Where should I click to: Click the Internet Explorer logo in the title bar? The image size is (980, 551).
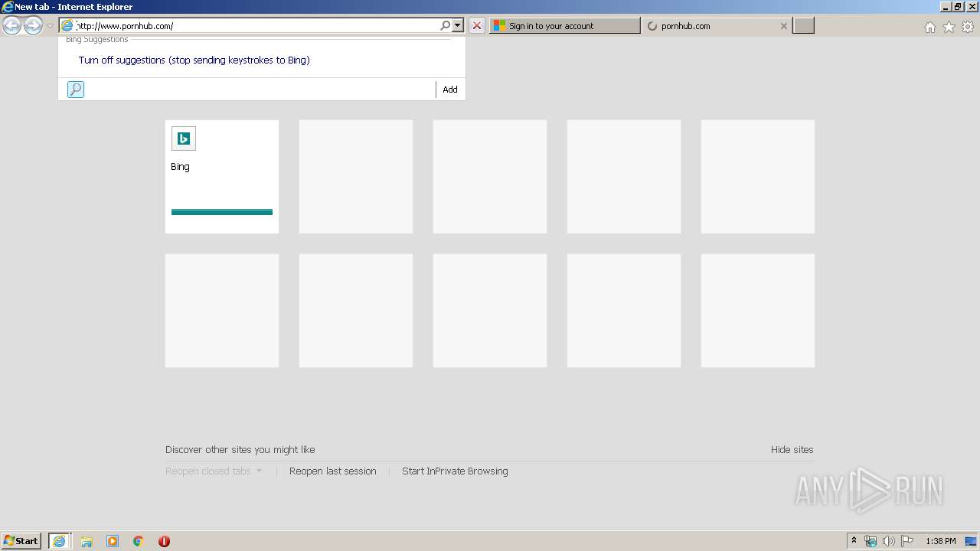click(x=8, y=7)
